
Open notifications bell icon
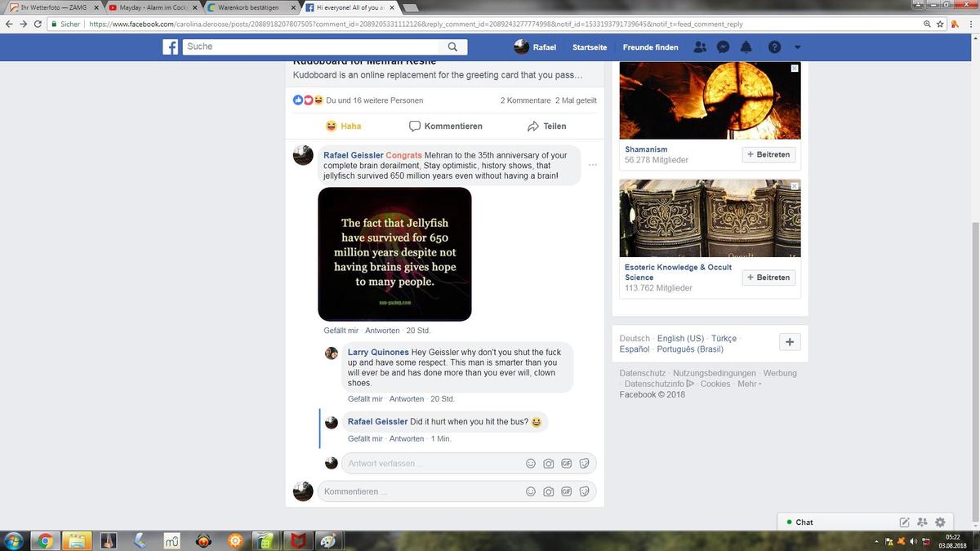point(746,47)
